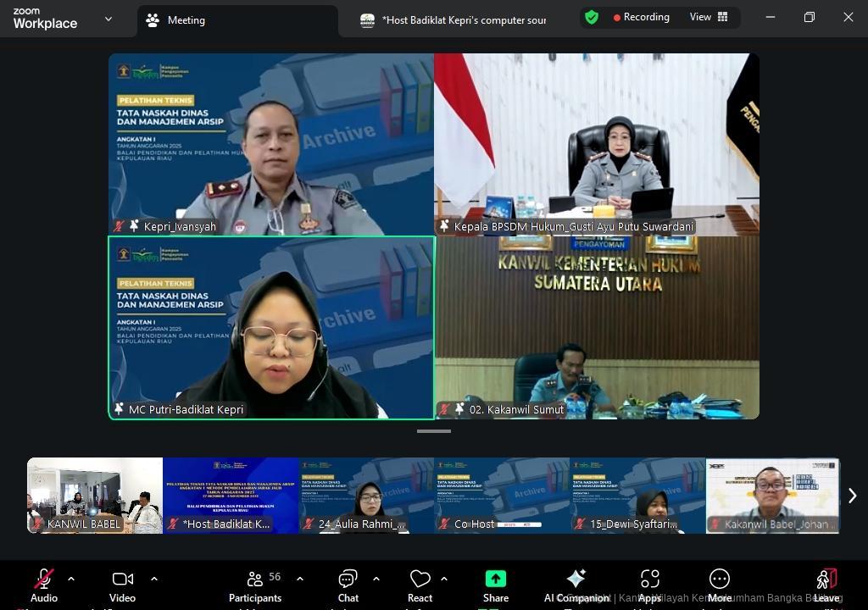Click the green encryption shield icon
The image size is (868, 610).
[x=592, y=17]
